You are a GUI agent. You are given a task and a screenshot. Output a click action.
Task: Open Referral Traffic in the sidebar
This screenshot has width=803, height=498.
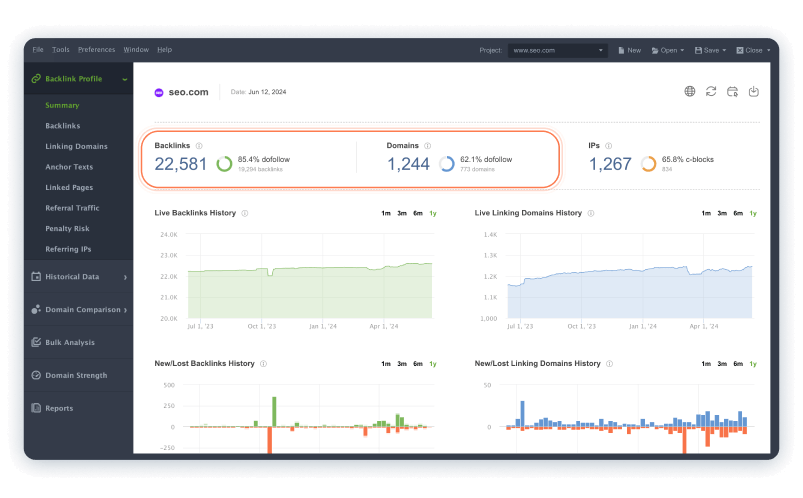click(x=72, y=208)
